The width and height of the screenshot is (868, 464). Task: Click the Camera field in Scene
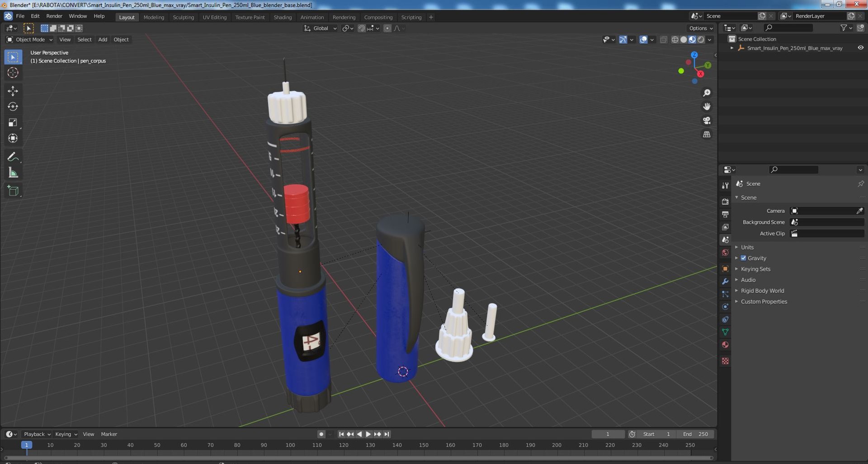coord(827,211)
